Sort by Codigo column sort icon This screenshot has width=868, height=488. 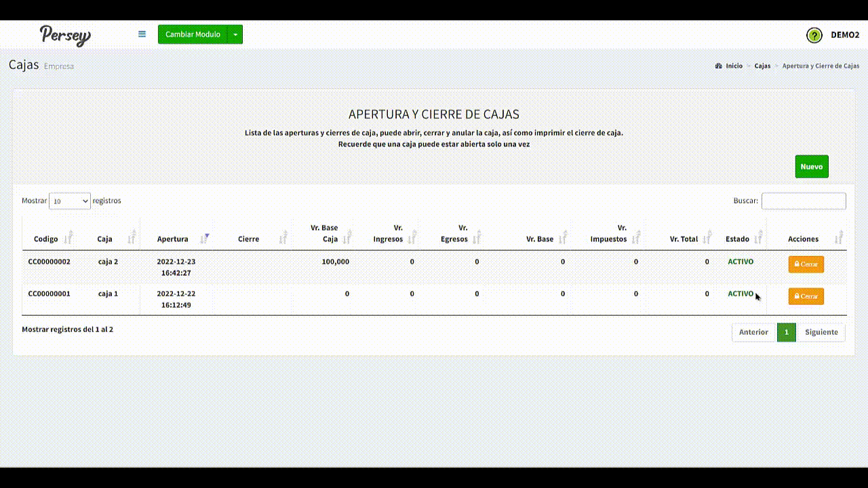pos(68,238)
